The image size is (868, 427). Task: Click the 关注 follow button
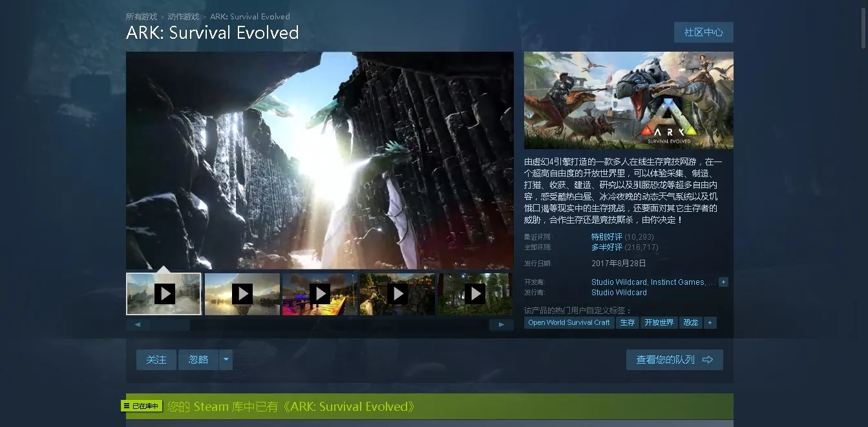point(156,360)
